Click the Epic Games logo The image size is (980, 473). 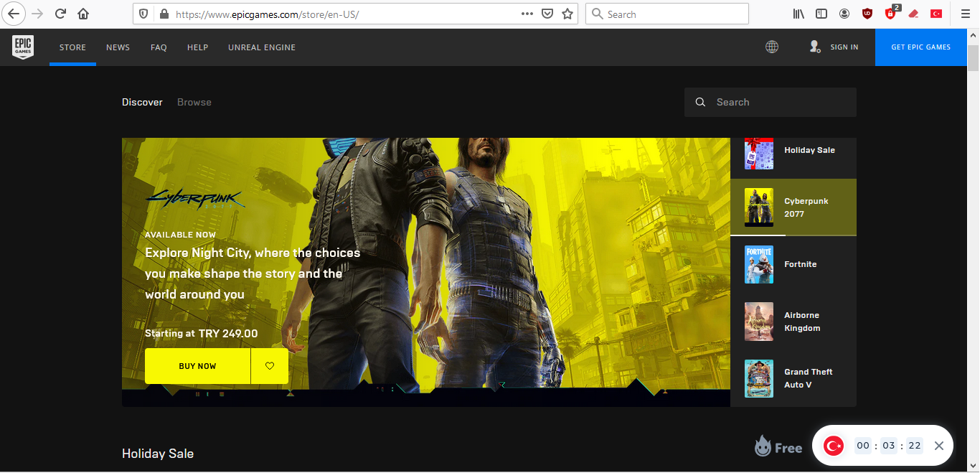pyautogui.click(x=23, y=47)
